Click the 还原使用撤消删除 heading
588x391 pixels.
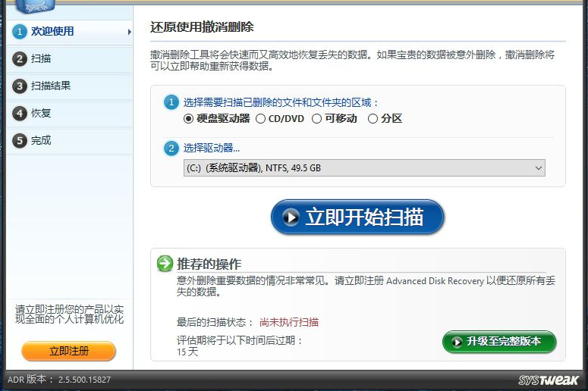tap(202, 27)
